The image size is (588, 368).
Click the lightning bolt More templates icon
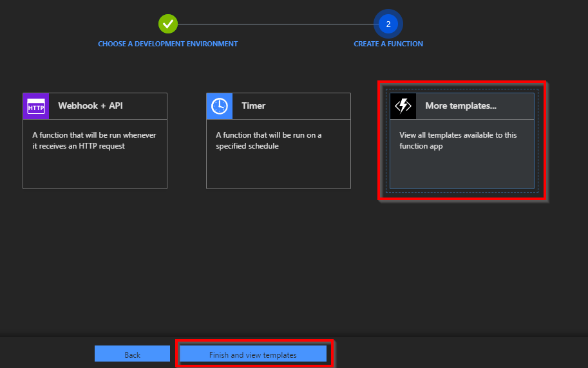click(403, 106)
